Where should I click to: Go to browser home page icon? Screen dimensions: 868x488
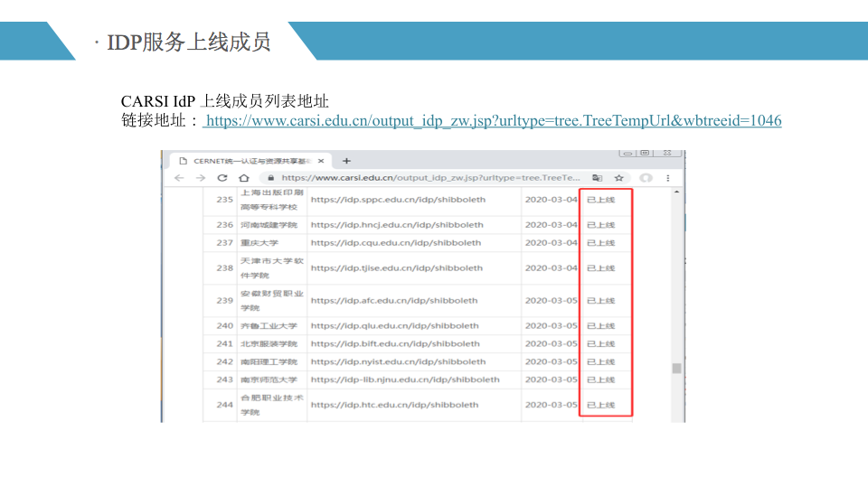click(x=244, y=178)
